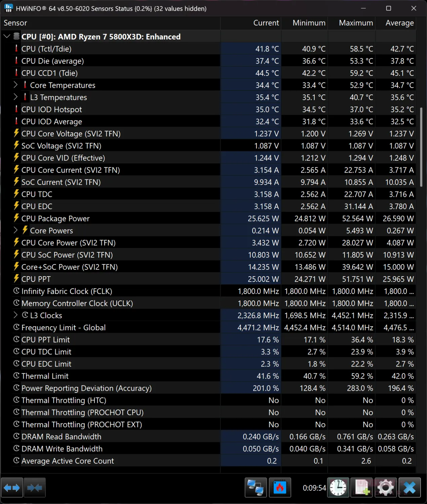
Task: Select the Thermal Throttling (HTC) row
Action: pyautogui.click(x=208, y=400)
